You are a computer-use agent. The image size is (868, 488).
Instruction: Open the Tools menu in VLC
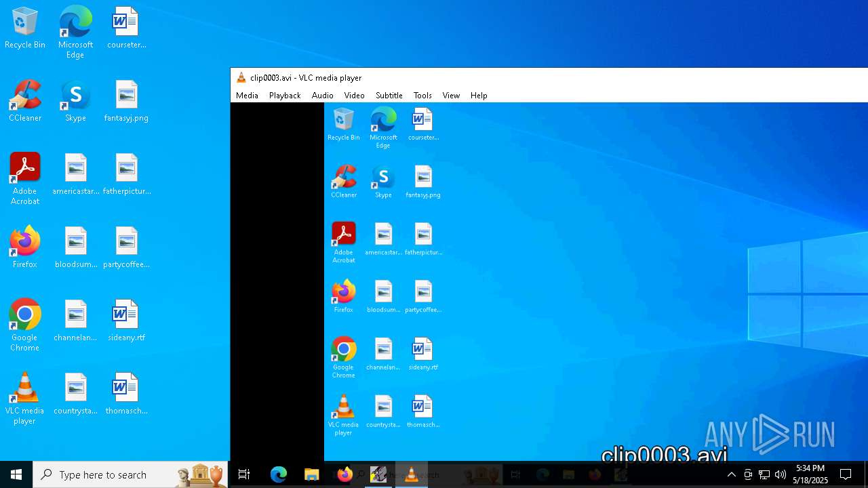coord(422,96)
